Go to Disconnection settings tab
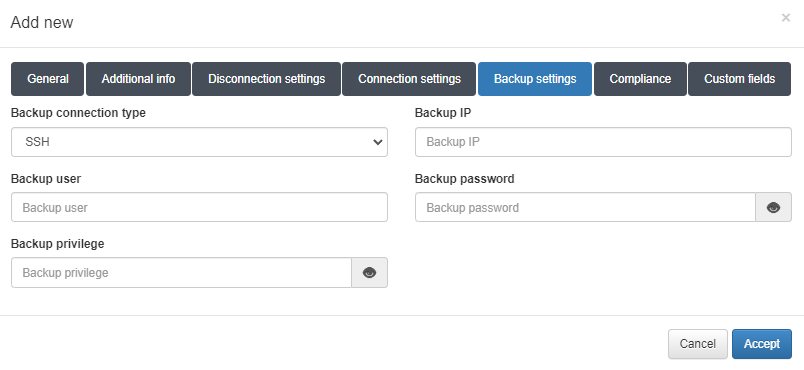Viewport: 804px width, 370px height. click(x=267, y=79)
